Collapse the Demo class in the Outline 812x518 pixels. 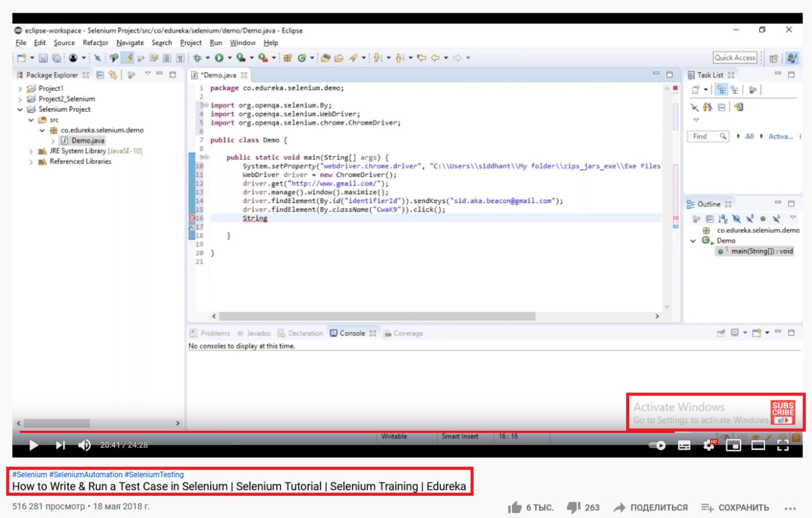(693, 241)
